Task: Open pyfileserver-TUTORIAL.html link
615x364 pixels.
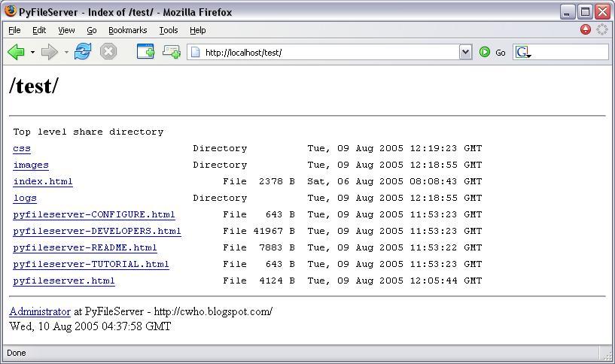Action: pos(91,264)
